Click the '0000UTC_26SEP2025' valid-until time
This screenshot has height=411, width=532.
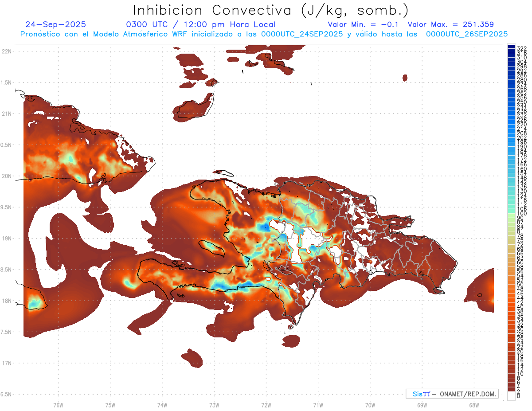(x=467, y=34)
